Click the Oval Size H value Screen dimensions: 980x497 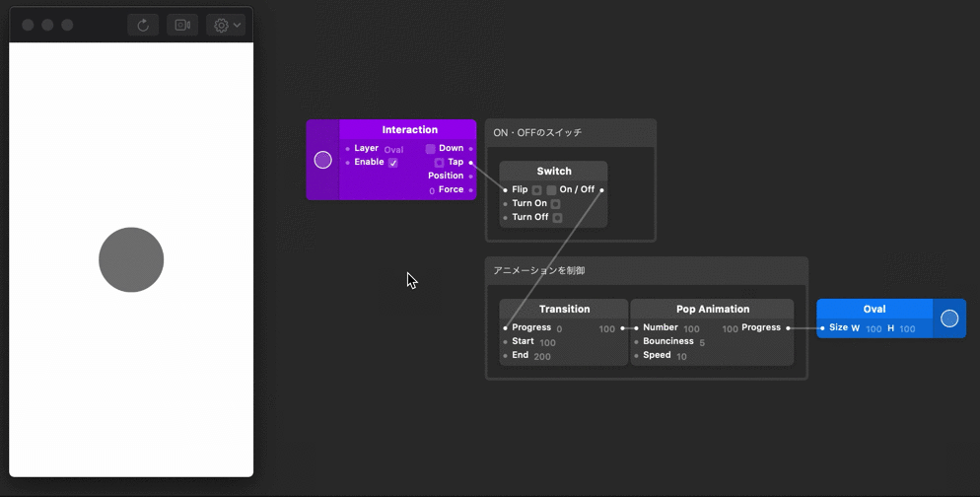click(x=907, y=328)
